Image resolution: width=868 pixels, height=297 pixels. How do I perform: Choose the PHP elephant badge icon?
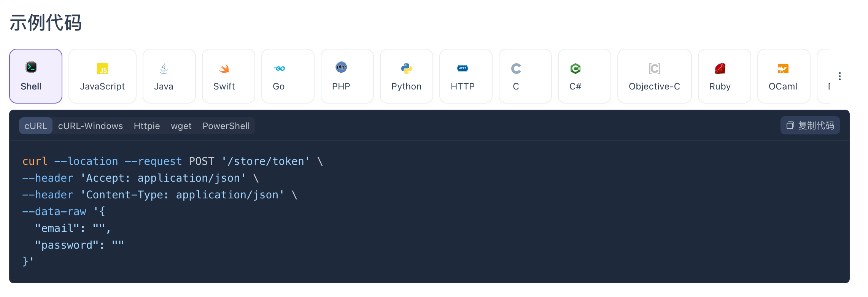pyautogui.click(x=341, y=67)
